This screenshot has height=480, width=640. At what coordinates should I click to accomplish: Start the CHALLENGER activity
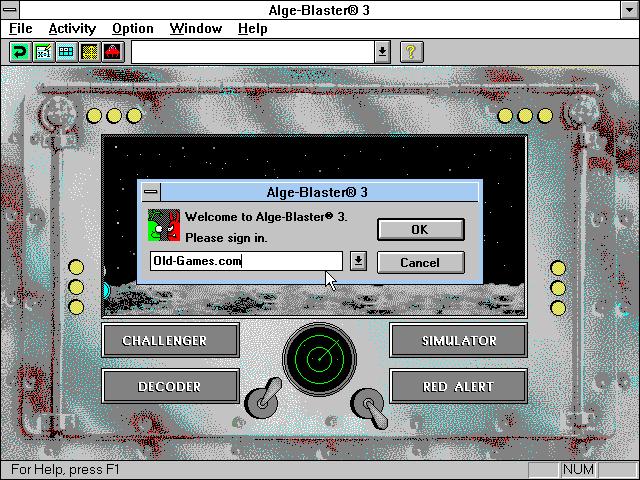[170, 340]
